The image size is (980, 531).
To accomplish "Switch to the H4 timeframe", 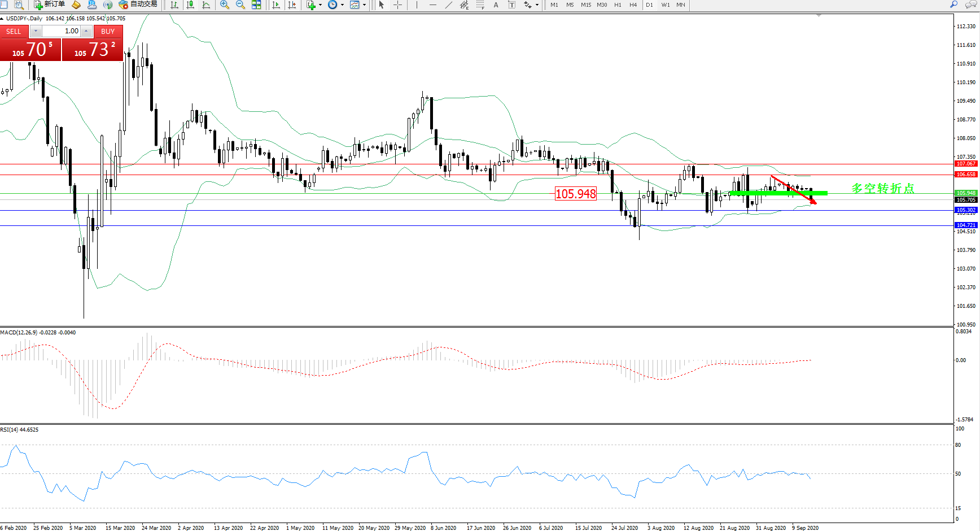I will [x=633, y=5].
